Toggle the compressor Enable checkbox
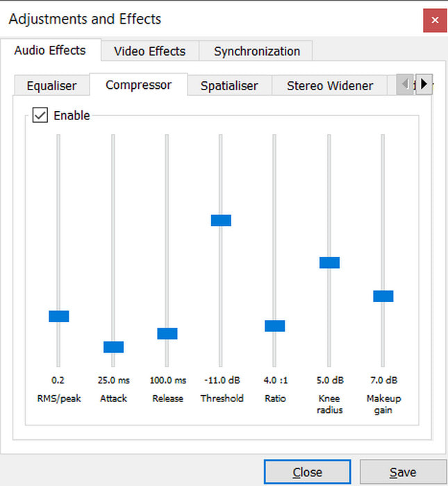Screen dimensions: 448x486 coord(41,115)
